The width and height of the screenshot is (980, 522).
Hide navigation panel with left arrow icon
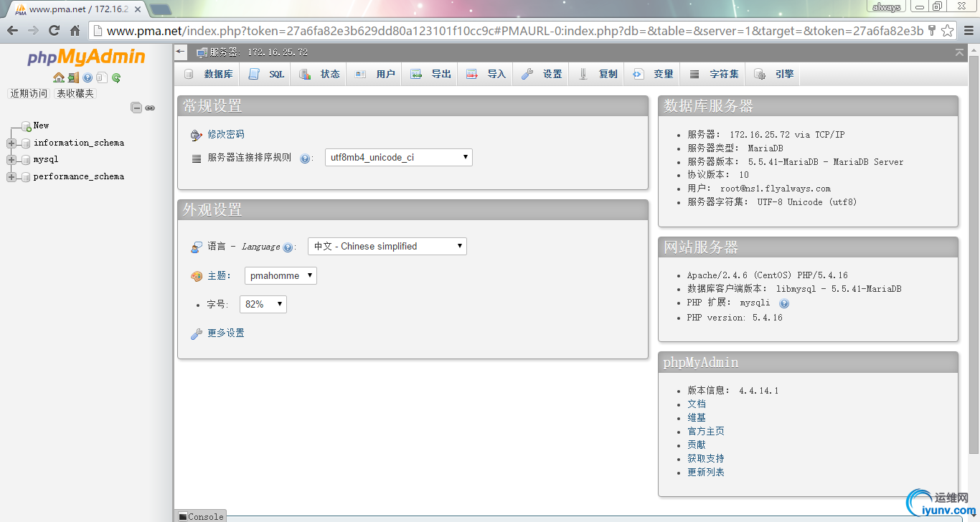coord(180,52)
